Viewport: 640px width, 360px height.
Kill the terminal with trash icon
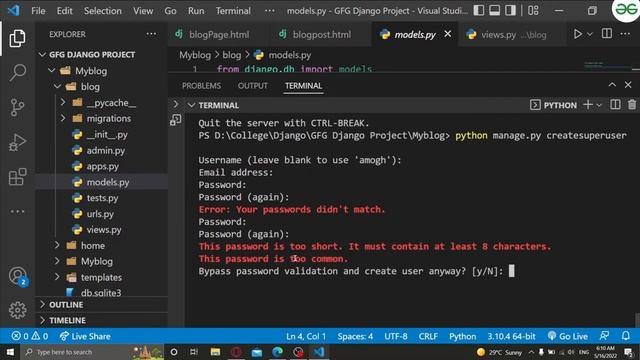coord(632,105)
